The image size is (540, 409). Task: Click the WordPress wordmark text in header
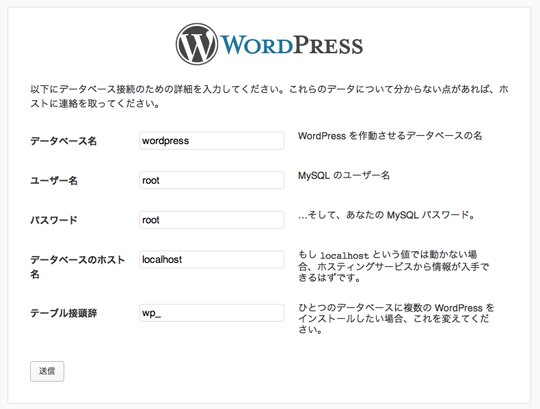tap(291, 45)
